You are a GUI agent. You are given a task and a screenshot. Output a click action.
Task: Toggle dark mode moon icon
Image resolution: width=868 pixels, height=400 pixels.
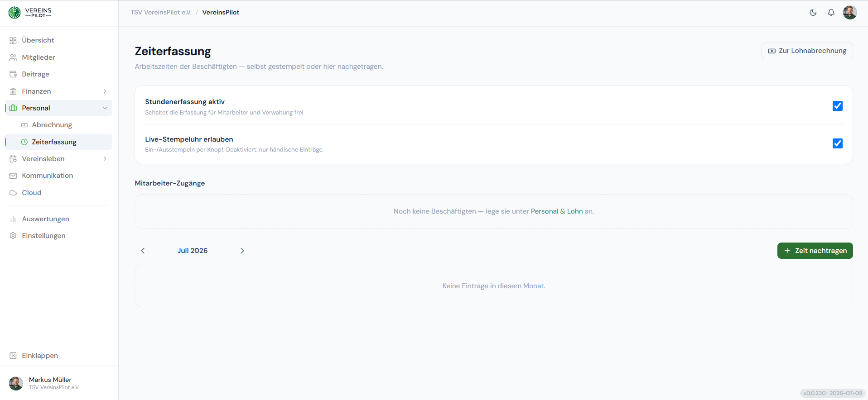click(x=813, y=13)
